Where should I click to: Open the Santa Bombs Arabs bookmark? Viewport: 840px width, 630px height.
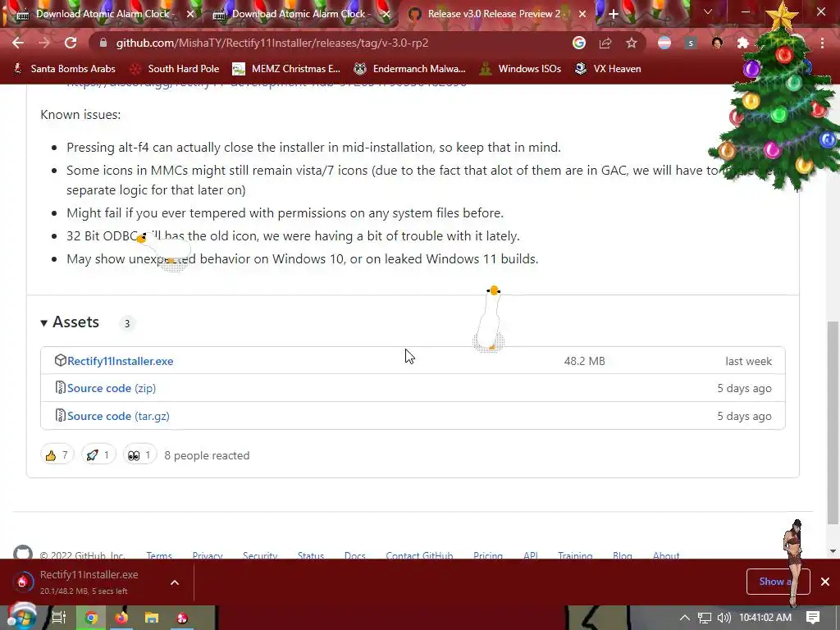[x=64, y=69]
